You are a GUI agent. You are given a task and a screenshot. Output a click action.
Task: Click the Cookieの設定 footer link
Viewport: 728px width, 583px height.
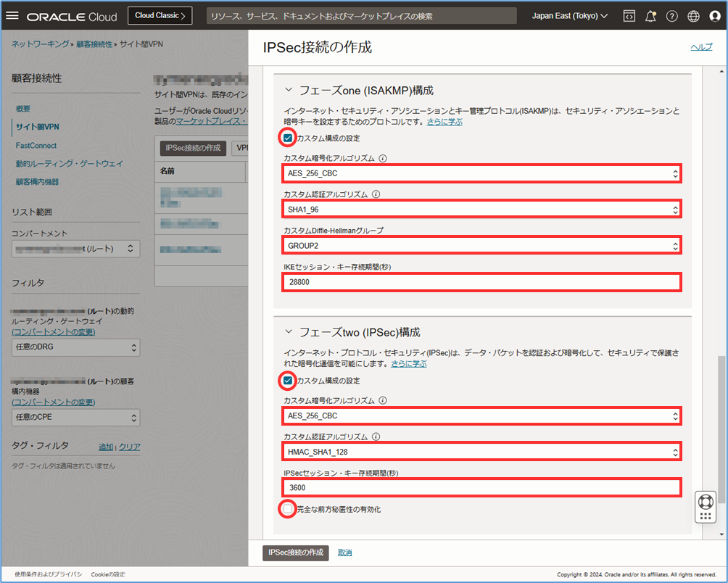tap(108, 574)
